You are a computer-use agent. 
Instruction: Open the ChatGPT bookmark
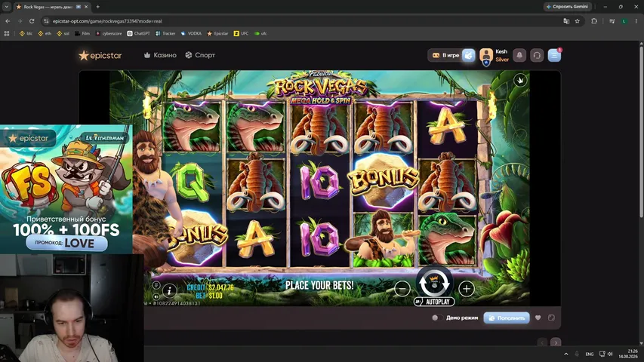(138, 34)
